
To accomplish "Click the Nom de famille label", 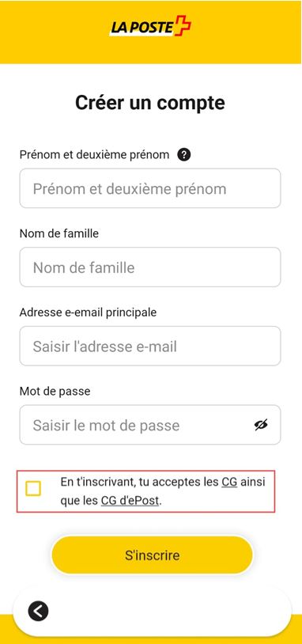I will tap(59, 233).
